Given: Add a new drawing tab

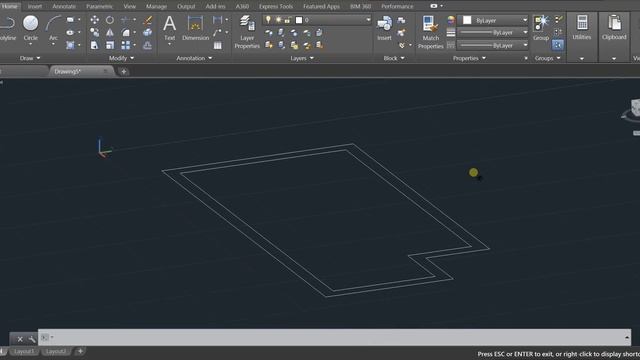Looking at the screenshot, I should (124, 71).
